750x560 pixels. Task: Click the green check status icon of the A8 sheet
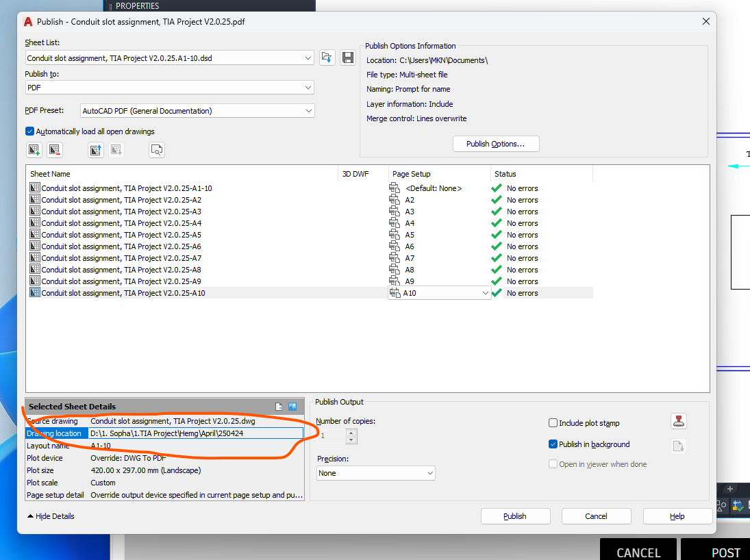pyautogui.click(x=497, y=269)
